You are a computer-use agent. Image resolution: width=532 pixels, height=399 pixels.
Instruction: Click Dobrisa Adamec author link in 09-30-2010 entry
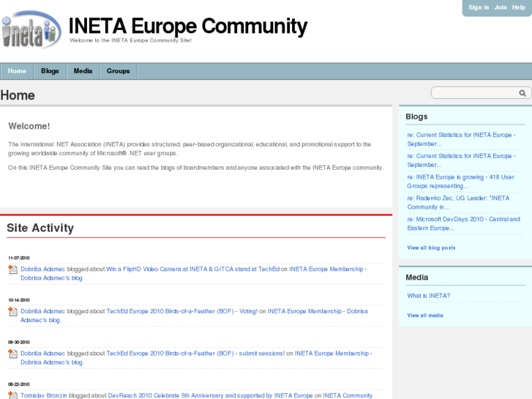click(x=42, y=354)
